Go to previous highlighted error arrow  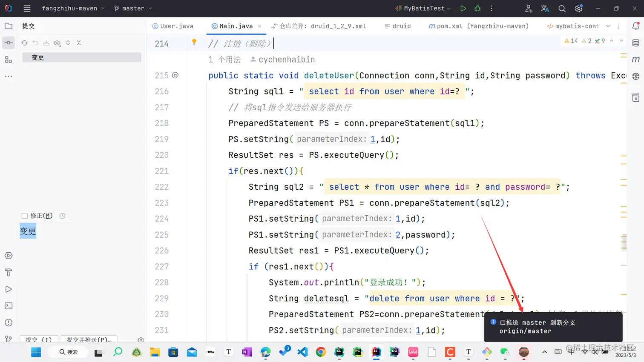coord(612,41)
